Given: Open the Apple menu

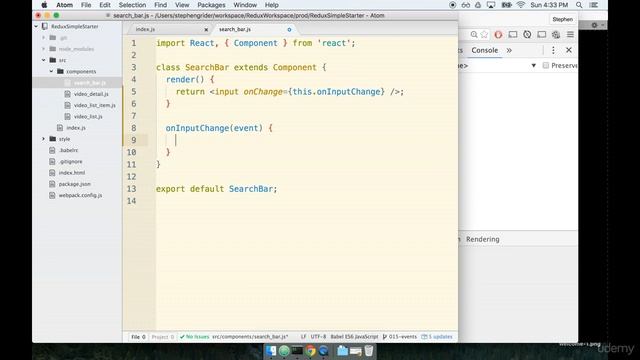Looking at the screenshot, I should click(x=44, y=5).
